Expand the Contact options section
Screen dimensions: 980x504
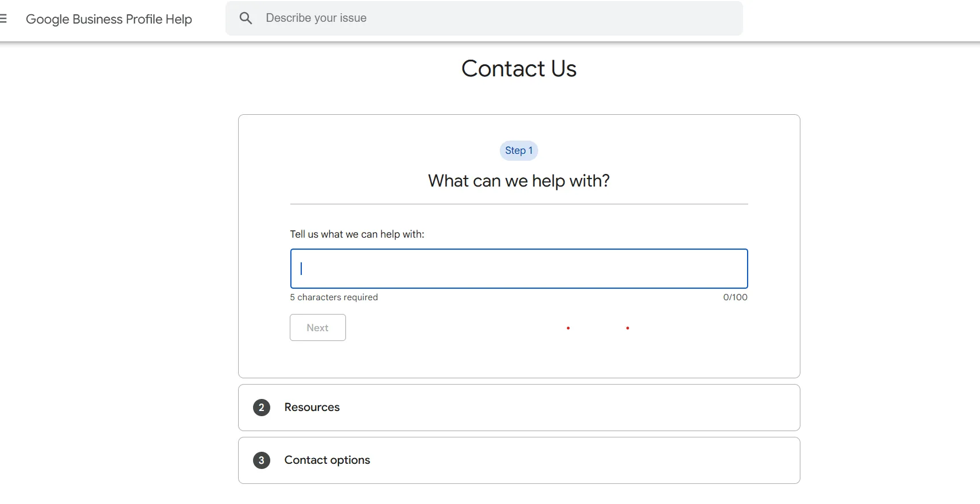tap(327, 460)
